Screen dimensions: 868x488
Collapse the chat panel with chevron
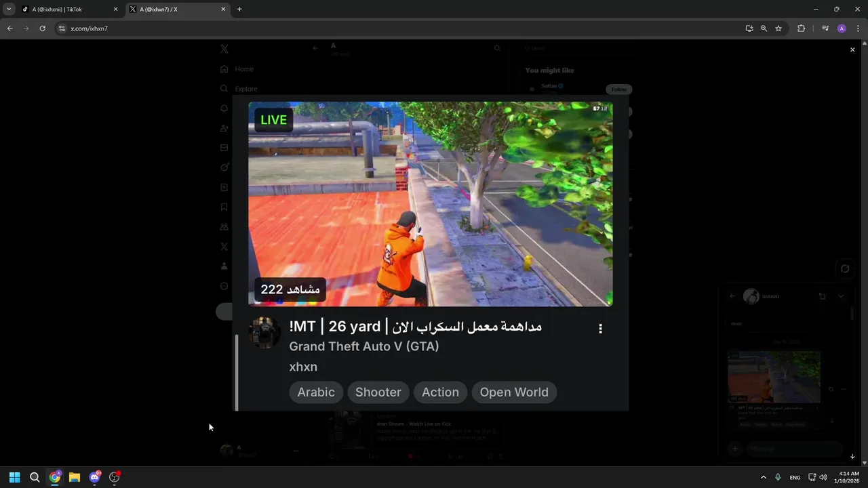click(841, 296)
